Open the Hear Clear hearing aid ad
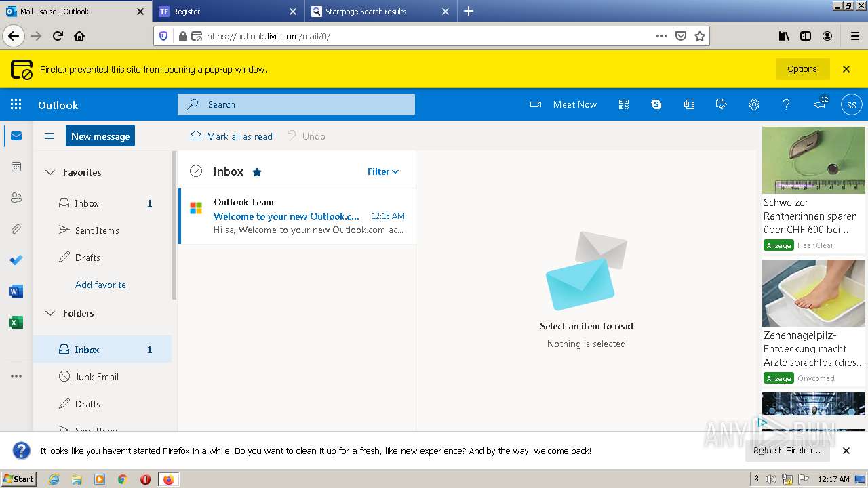 (x=814, y=190)
